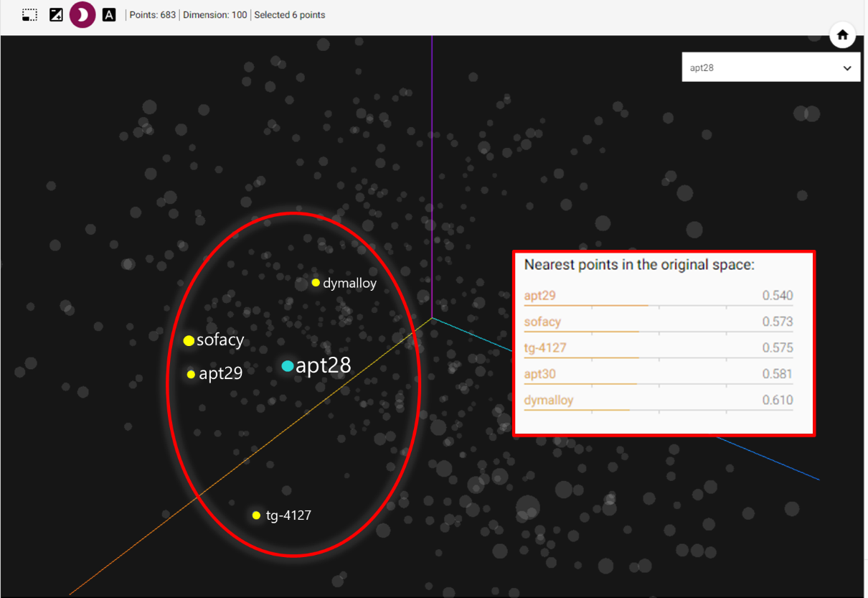Click the 0.610 distance value beside dymalloy
The width and height of the screenshot is (868, 598).
pyautogui.click(x=778, y=401)
